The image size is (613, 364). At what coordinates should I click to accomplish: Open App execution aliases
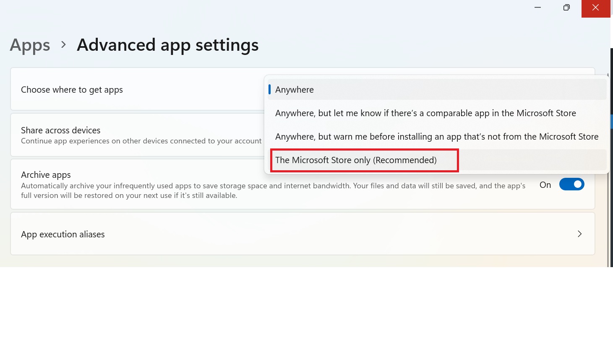63,234
